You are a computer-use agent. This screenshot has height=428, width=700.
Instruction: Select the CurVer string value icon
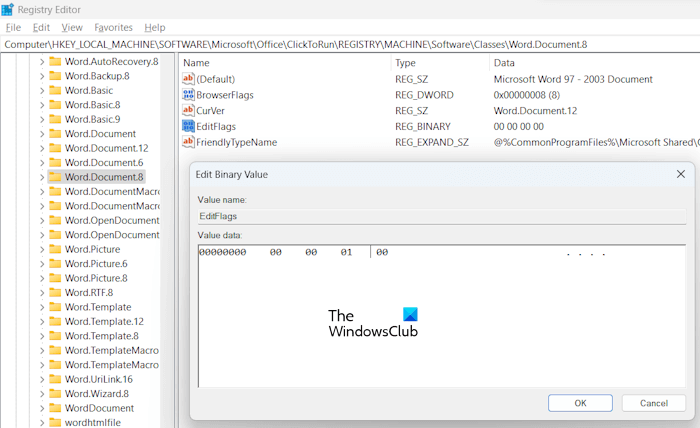click(188, 110)
